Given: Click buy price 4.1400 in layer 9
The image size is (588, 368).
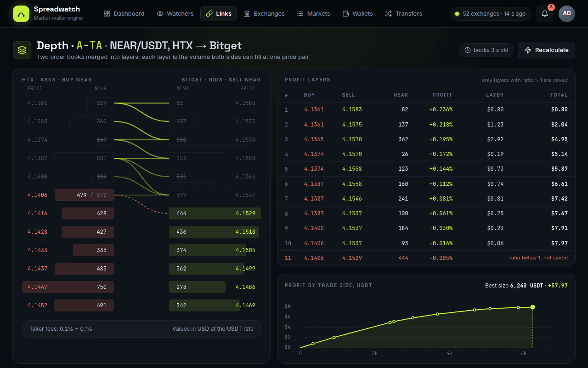Looking at the screenshot, I should (x=314, y=228).
